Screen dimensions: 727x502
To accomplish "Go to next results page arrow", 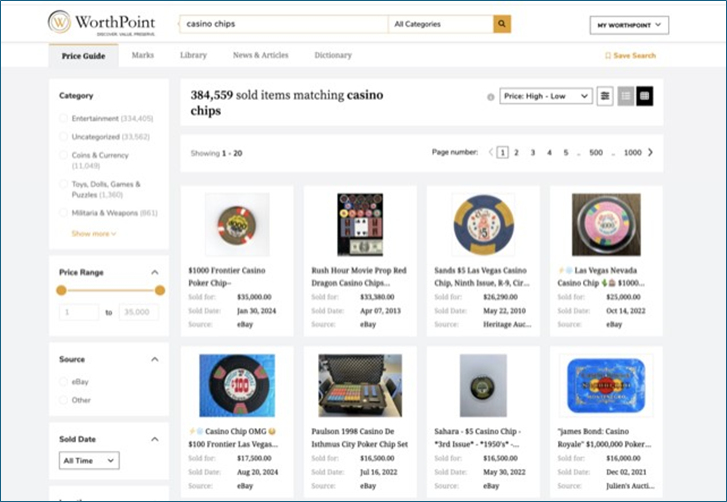I will [650, 152].
